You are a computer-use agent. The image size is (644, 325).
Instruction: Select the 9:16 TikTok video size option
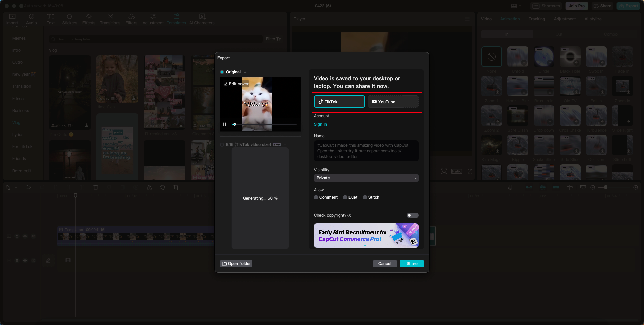pos(222,145)
